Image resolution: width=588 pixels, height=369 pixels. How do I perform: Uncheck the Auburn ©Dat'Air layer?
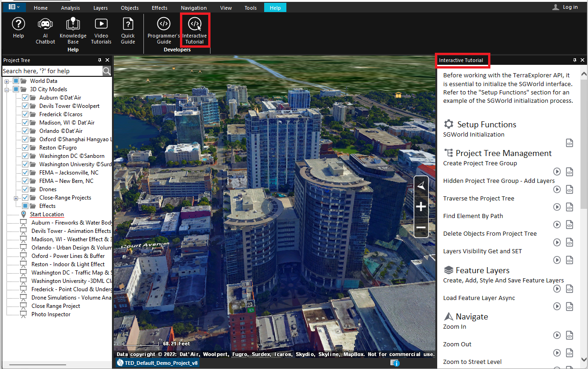(x=25, y=98)
